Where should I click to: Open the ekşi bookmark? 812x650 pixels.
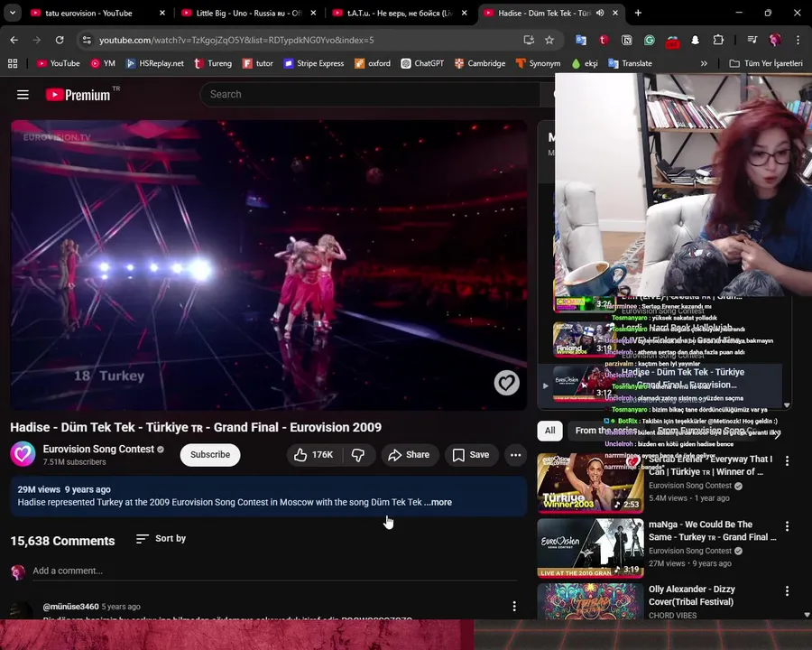tap(585, 63)
